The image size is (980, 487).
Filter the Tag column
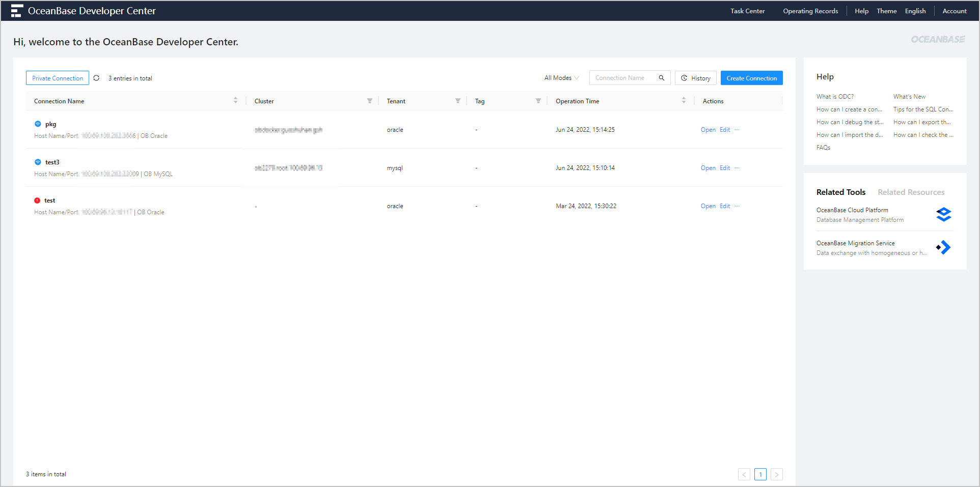pos(538,101)
